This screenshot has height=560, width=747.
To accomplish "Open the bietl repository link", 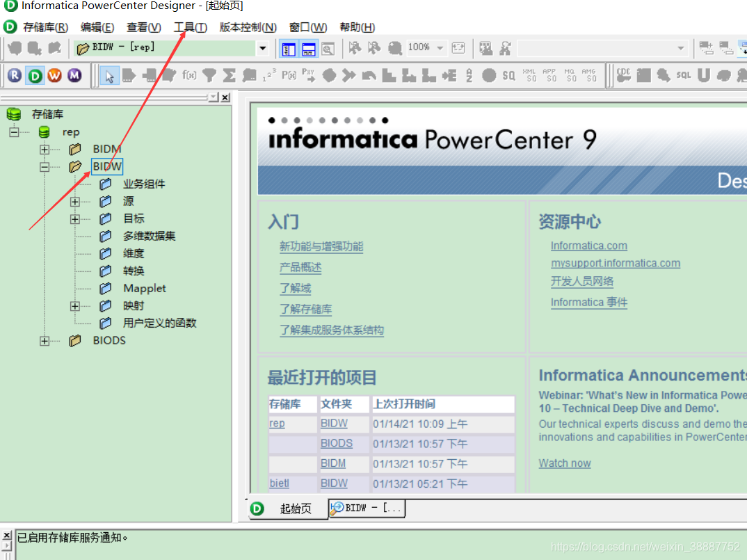I will (x=279, y=483).
